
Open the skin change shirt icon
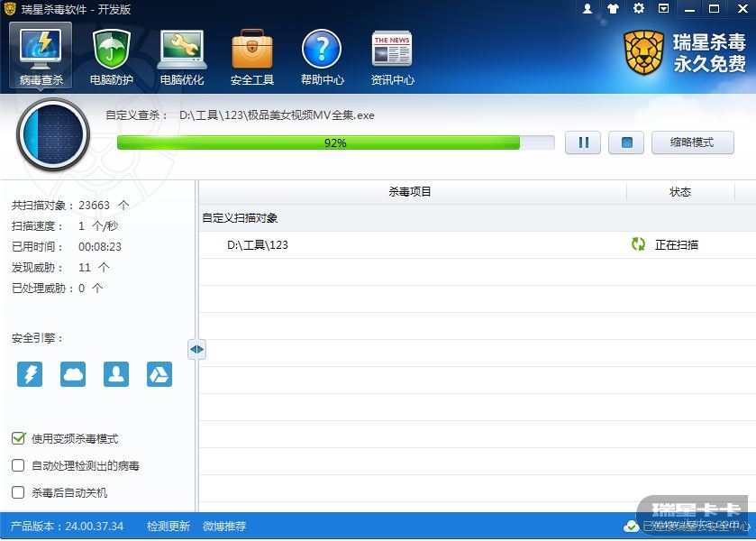[613, 9]
